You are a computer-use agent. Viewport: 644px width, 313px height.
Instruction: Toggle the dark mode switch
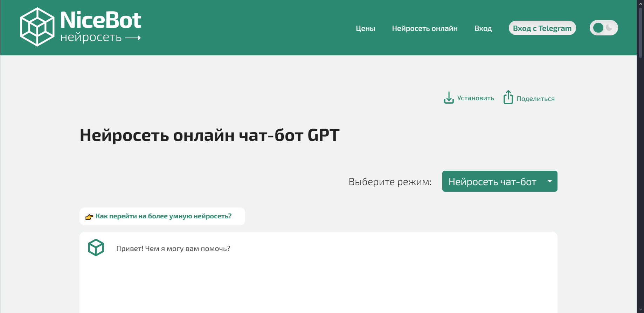pos(604,28)
